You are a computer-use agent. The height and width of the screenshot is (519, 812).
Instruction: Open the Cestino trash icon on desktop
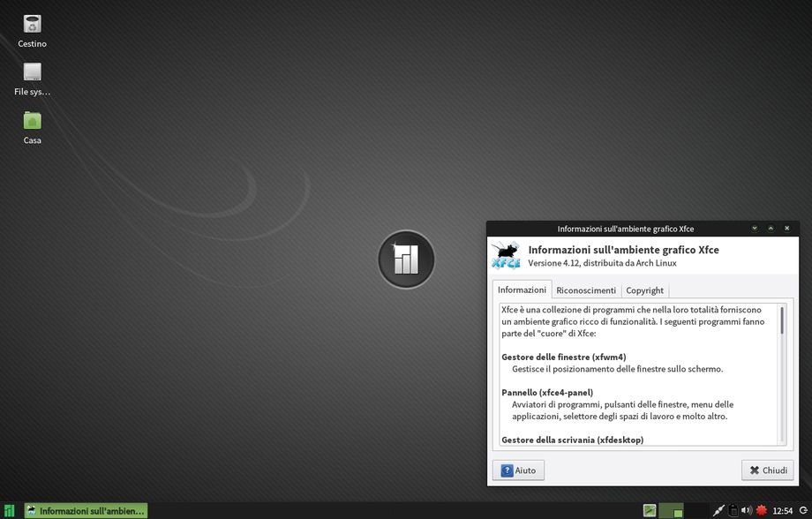tap(32, 25)
